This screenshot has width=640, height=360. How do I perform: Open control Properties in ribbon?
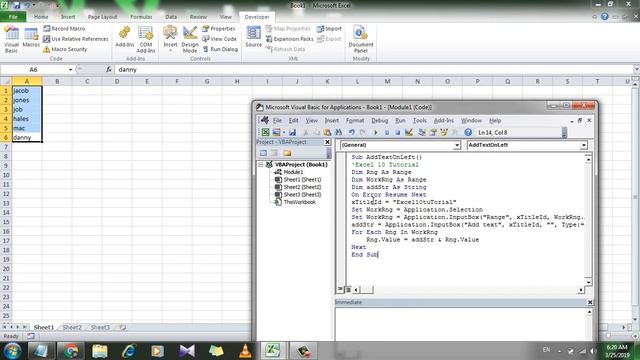(219, 29)
